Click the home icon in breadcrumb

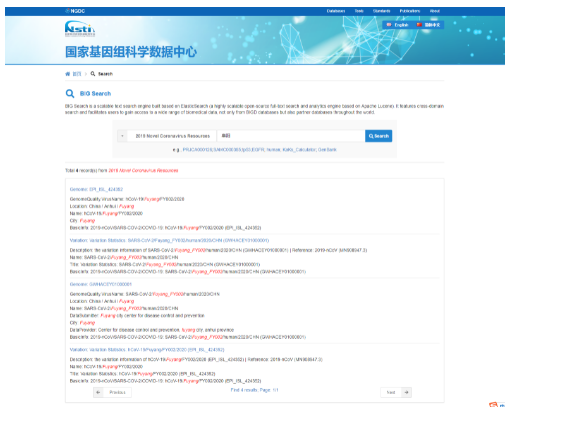(x=67, y=74)
